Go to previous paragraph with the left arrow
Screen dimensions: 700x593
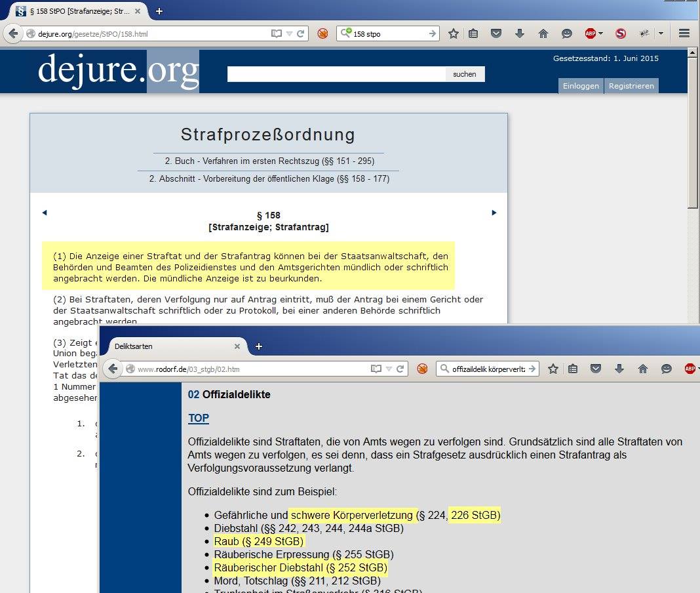[44, 213]
